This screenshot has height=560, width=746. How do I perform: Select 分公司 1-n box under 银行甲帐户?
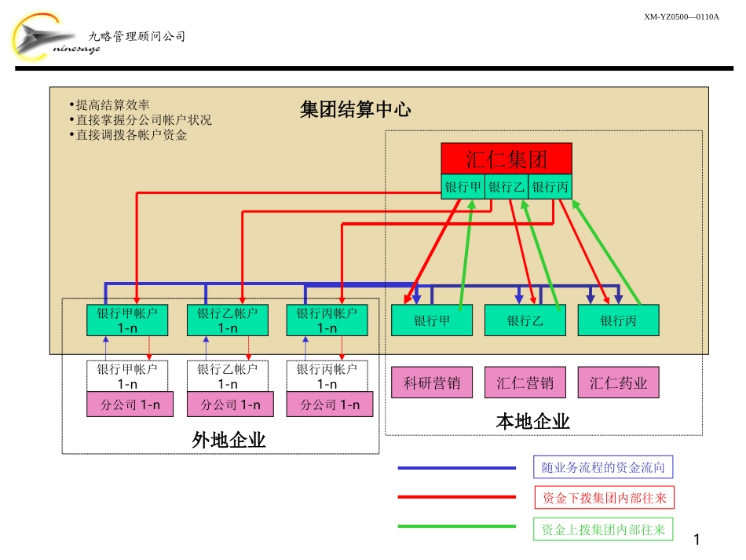click(130, 404)
